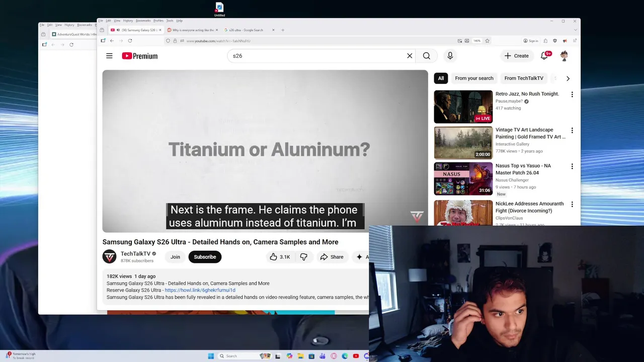Open the notifications bell
Image resolution: width=644 pixels, height=362 pixels.
coord(544,56)
